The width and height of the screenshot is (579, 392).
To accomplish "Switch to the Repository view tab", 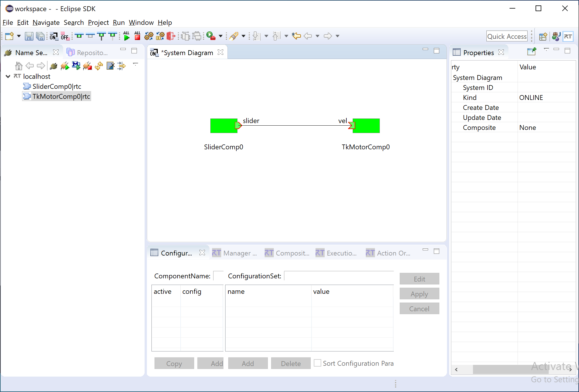I will tap(88, 53).
